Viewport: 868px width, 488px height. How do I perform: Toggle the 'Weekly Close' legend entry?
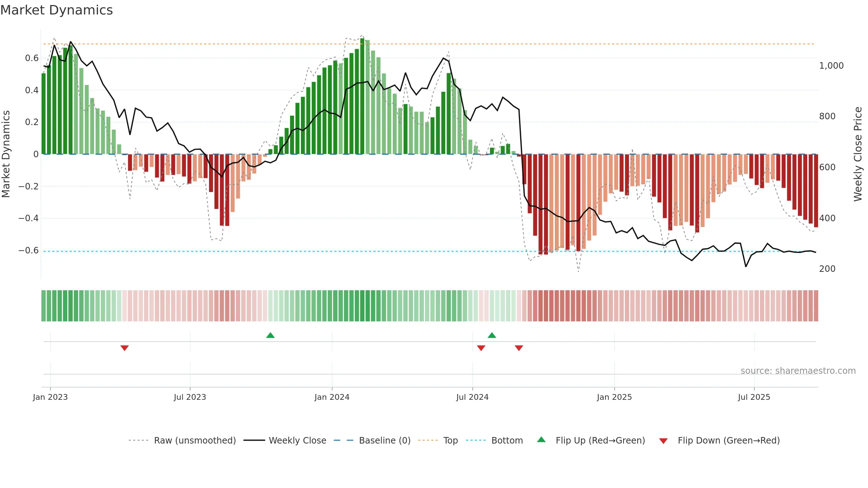[285, 440]
